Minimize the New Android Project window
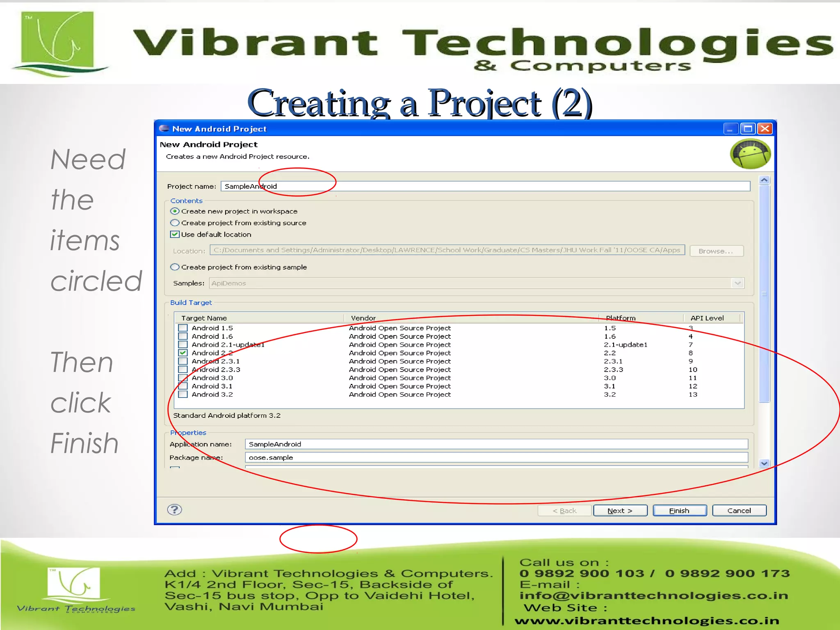Image resolution: width=840 pixels, height=630 pixels. point(730,129)
